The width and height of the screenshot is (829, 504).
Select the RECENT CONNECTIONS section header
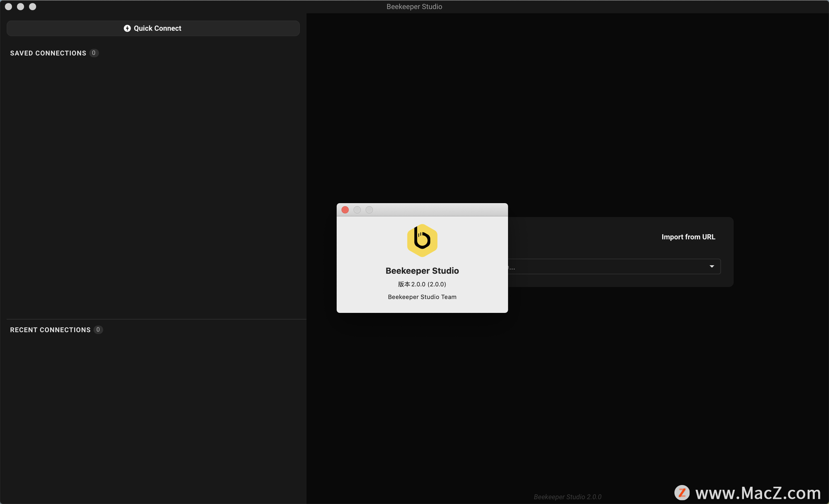[x=50, y=330]
